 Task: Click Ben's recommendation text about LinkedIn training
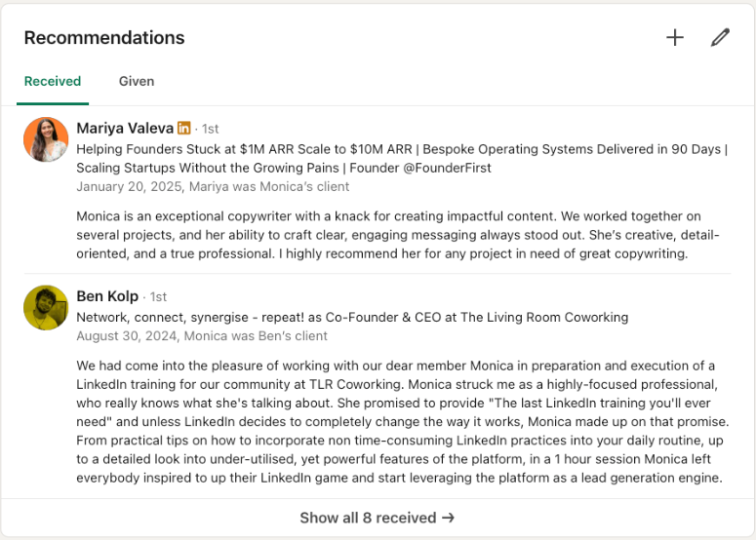[402, 421]
